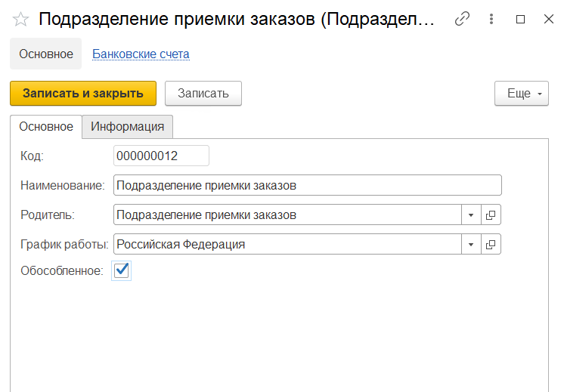This screenshot has height=392, width=564.
Task: Click the chain link icon to get link
Action: click(x=462, y=20)
